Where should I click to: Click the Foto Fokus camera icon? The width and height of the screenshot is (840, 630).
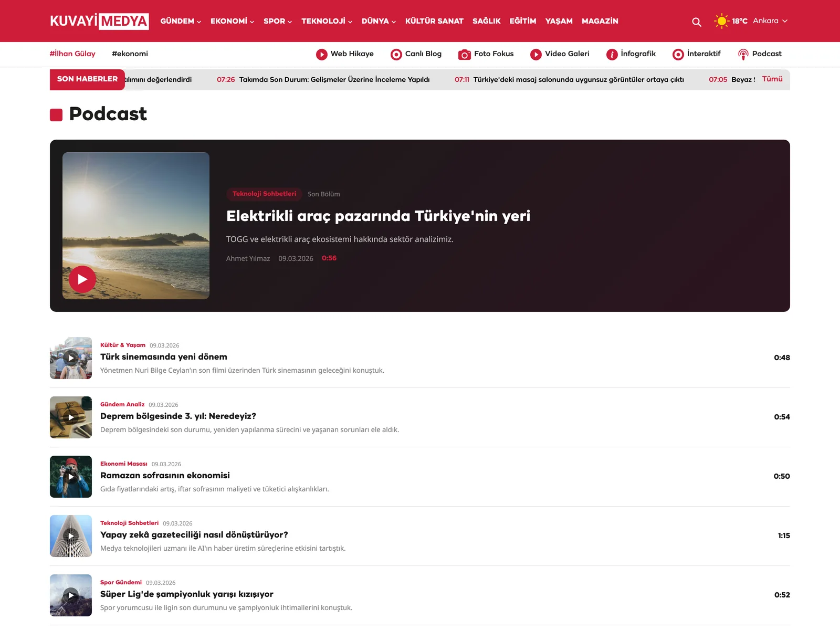(x=465, y=55)
